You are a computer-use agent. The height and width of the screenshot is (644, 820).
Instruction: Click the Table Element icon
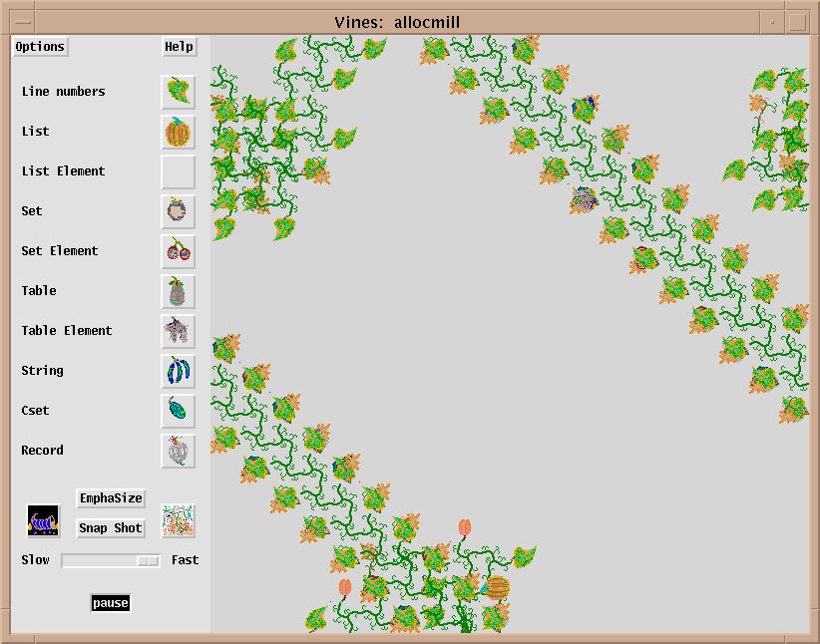click(x=179, y=331)
